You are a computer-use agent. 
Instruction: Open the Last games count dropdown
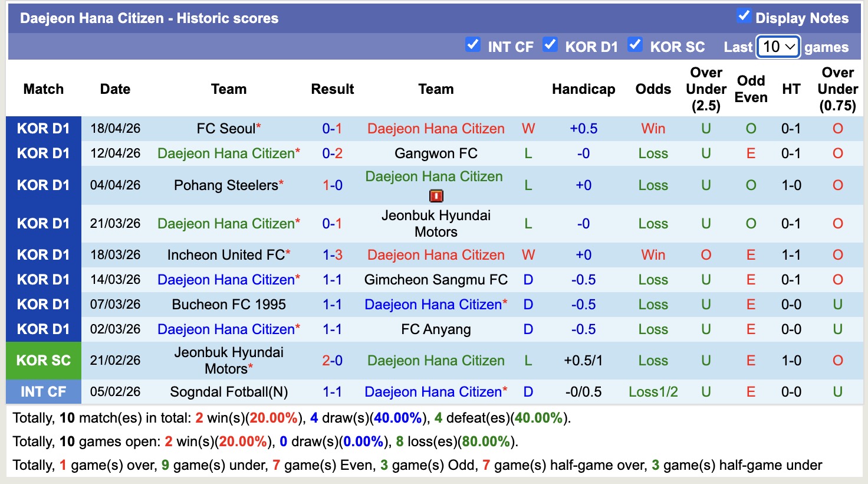coord(778,46)
